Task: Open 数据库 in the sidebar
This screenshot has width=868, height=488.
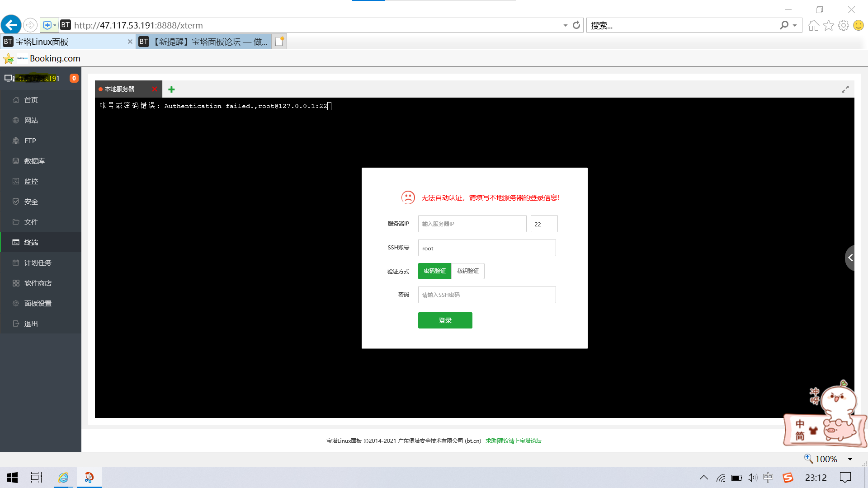Action: pyautogui.click(x=41, y=161)
